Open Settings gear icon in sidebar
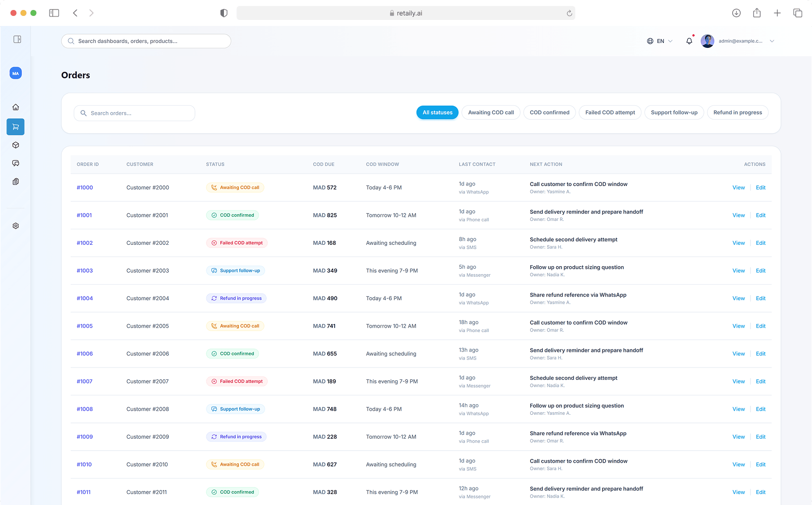This screenshot has width=812, height=505. coord(15,226)
